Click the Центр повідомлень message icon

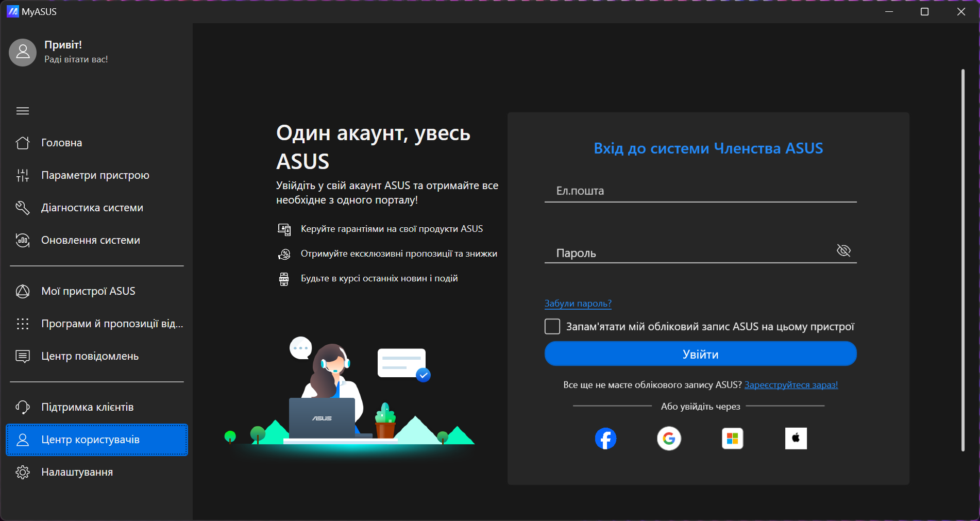click(x=23, y=356)
